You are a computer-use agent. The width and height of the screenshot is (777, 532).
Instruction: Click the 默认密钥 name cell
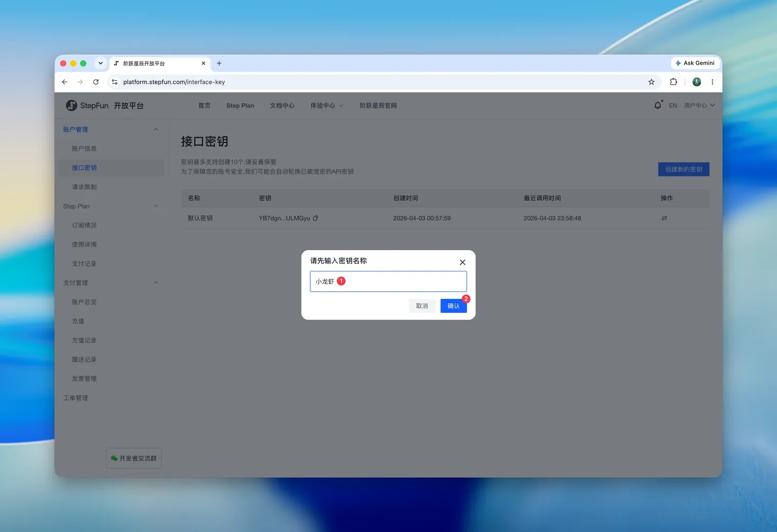pyautogui.click(x=200, y=218)
